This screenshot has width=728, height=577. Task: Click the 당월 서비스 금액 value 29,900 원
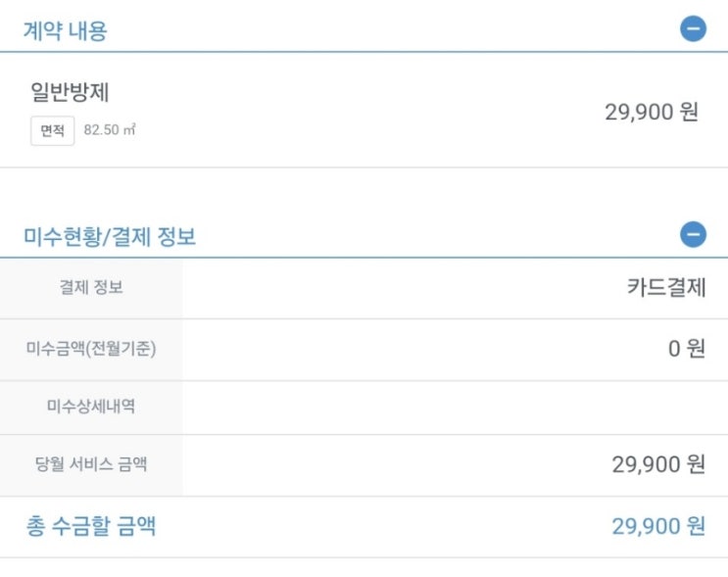658,464
